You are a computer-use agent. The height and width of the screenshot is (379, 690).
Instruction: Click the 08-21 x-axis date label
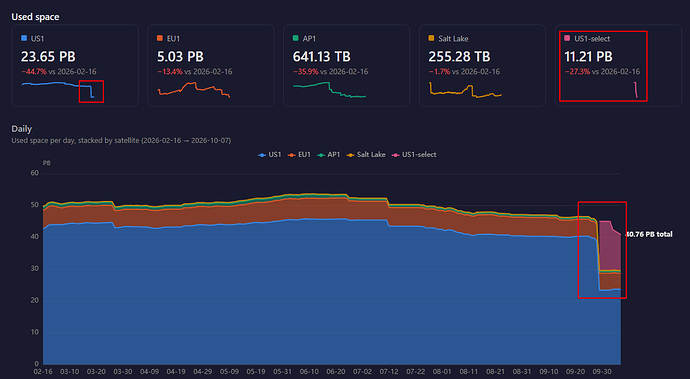coord(495,372)
